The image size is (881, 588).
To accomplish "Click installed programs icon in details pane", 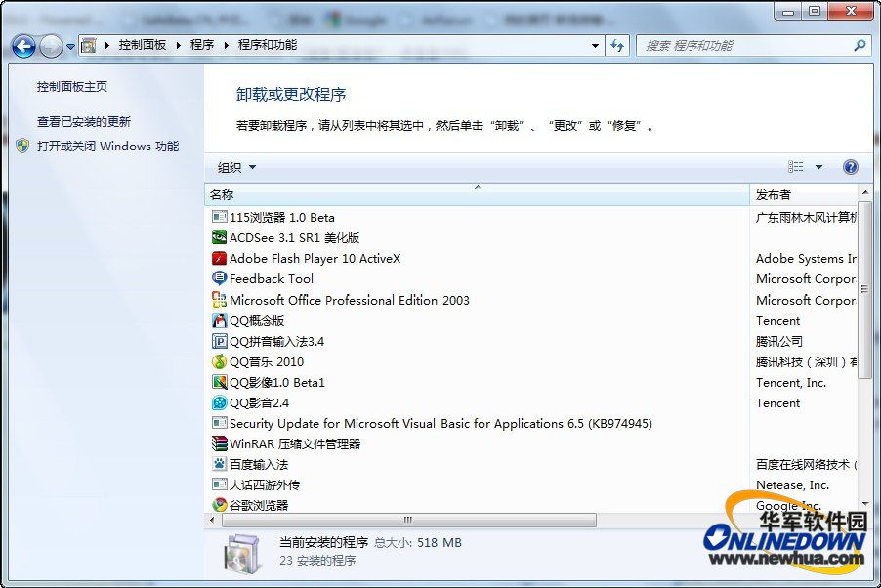I will coord(243,554).
